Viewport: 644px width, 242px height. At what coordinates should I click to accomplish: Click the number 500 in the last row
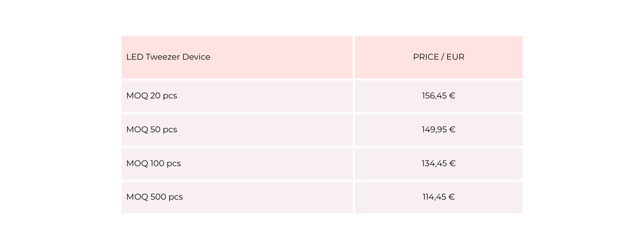coord(158,197)
